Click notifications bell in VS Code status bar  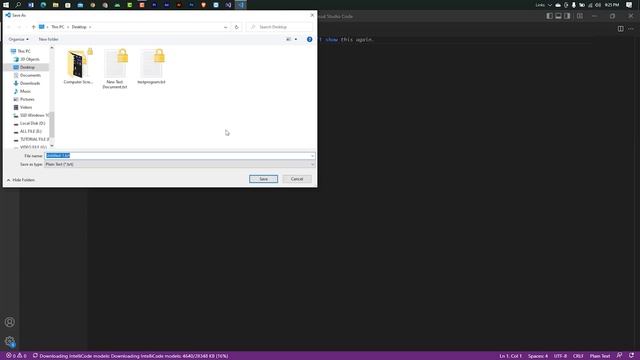click(x=631, y=356)
